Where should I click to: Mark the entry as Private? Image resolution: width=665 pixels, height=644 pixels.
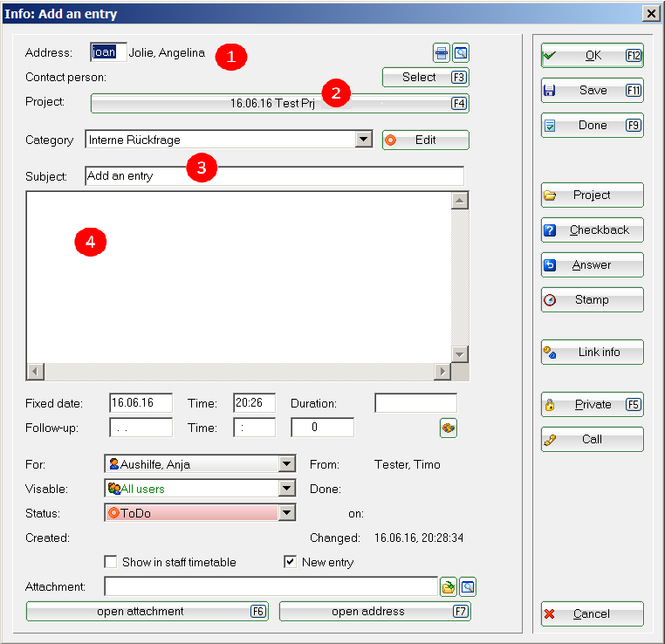point(592,404)
